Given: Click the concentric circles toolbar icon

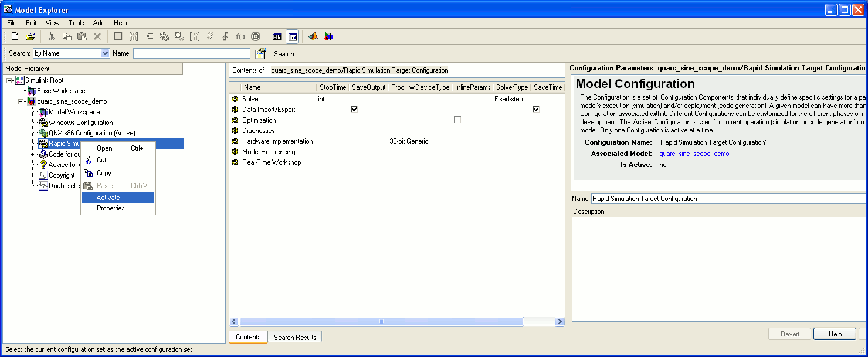Looking at the screenshot, I should coord(256,36).
